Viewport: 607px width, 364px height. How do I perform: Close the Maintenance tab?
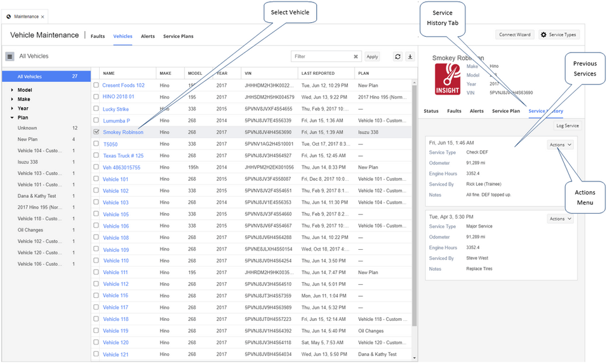click(43, 16)
